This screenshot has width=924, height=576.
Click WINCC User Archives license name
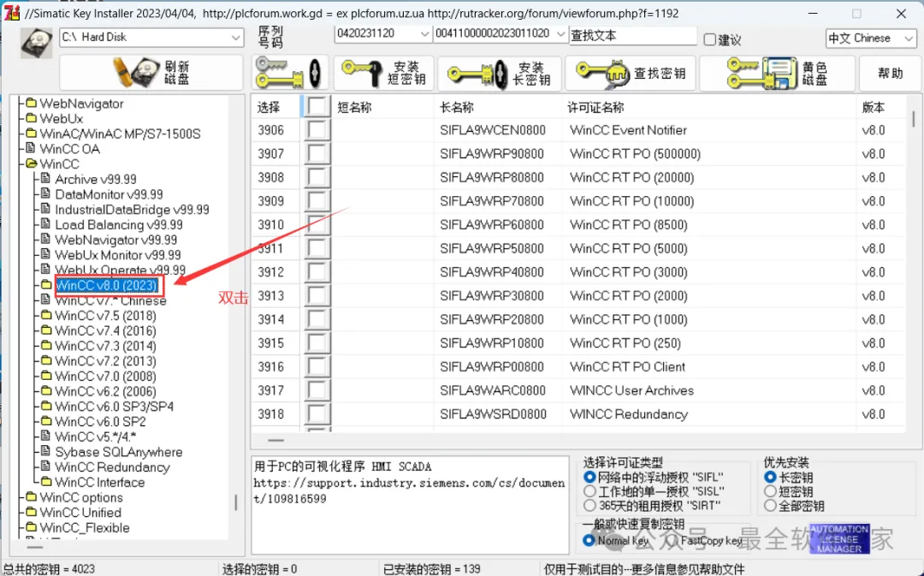point(631,390)
